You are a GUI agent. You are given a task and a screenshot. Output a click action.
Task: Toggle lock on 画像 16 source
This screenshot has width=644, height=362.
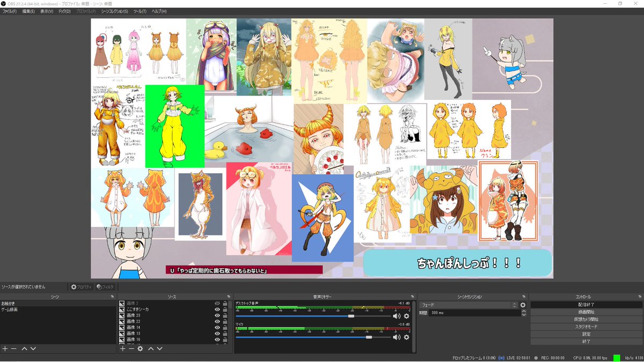click(x=225, y=339)
